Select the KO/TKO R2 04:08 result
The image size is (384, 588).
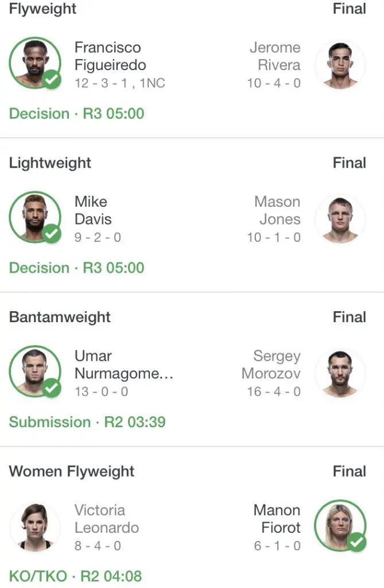click(75, 576)
